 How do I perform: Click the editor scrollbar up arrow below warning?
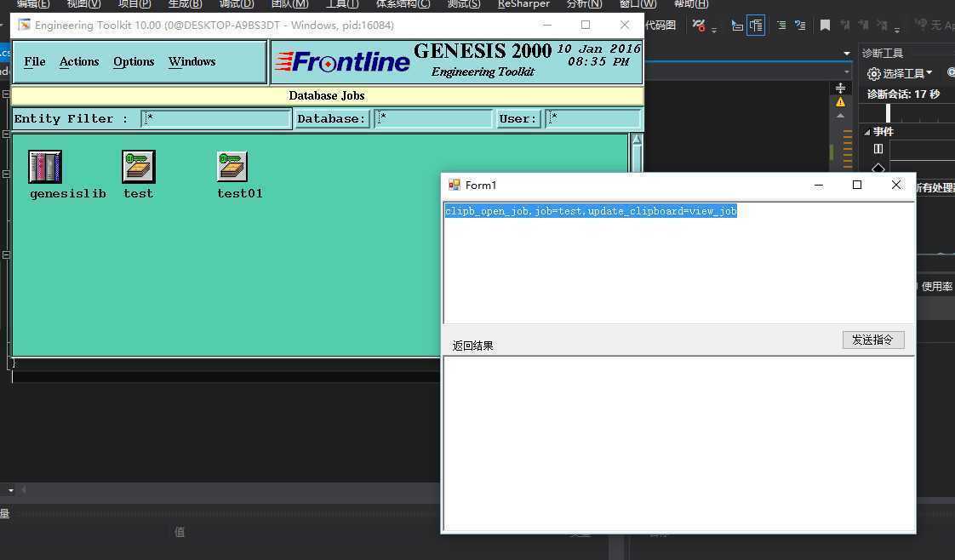coord(840,115)
